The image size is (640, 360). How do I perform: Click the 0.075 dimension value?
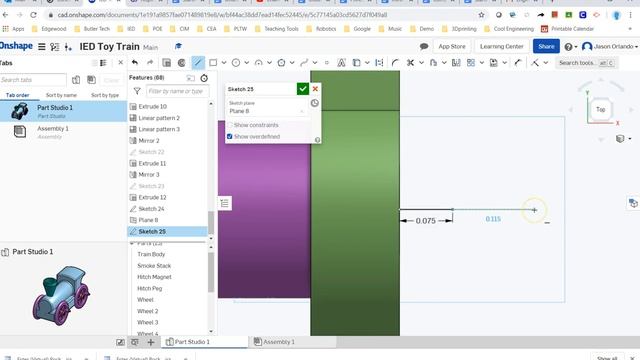(x=425, y=221)
